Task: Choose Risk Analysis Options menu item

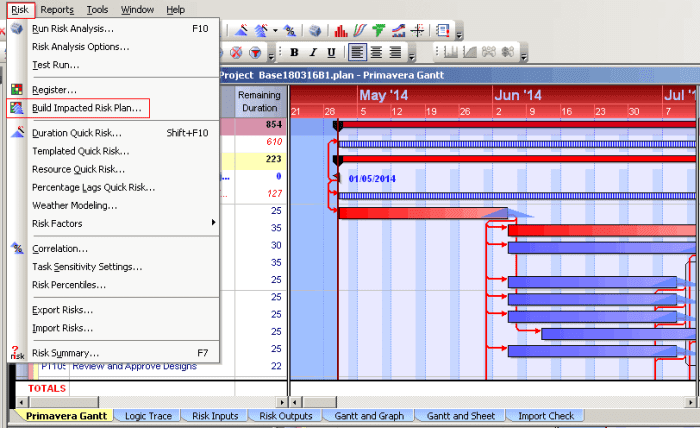Action: 113,47
